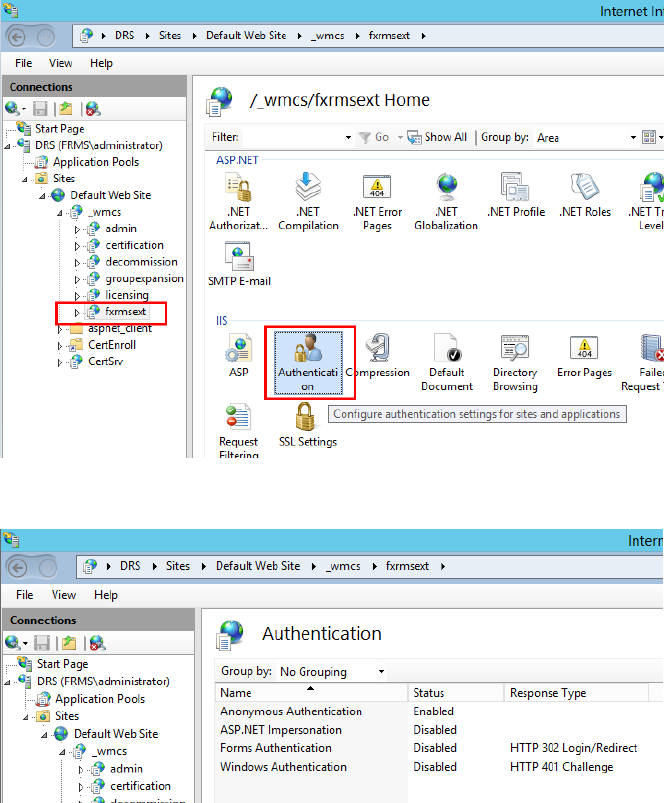Open the Compression feature
Screen dimensions: 664x803
coord(377,356)
